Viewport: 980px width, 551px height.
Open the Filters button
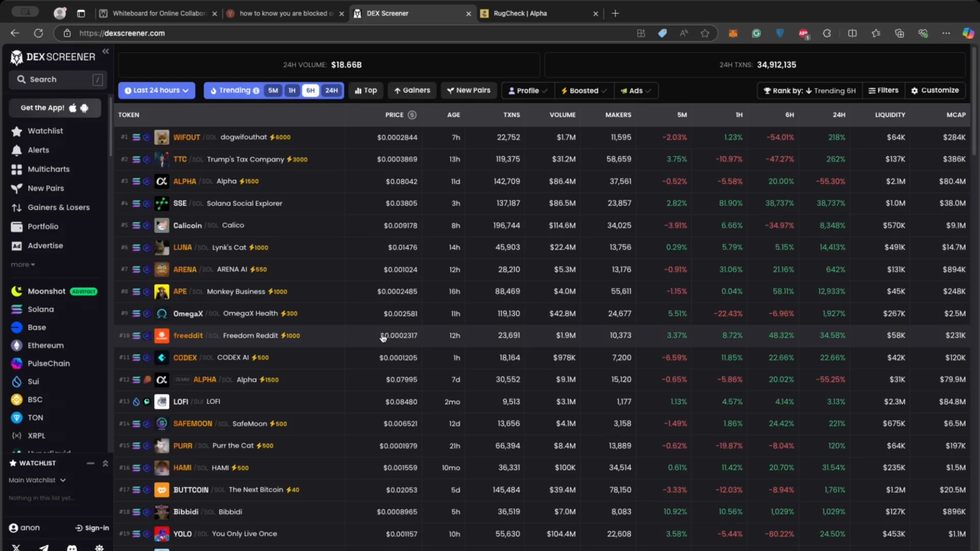click(884, 90)
